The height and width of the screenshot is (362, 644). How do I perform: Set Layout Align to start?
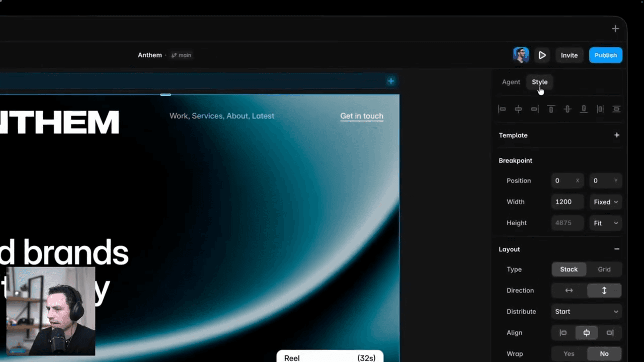pyautogui.click(x=563, y=333)
